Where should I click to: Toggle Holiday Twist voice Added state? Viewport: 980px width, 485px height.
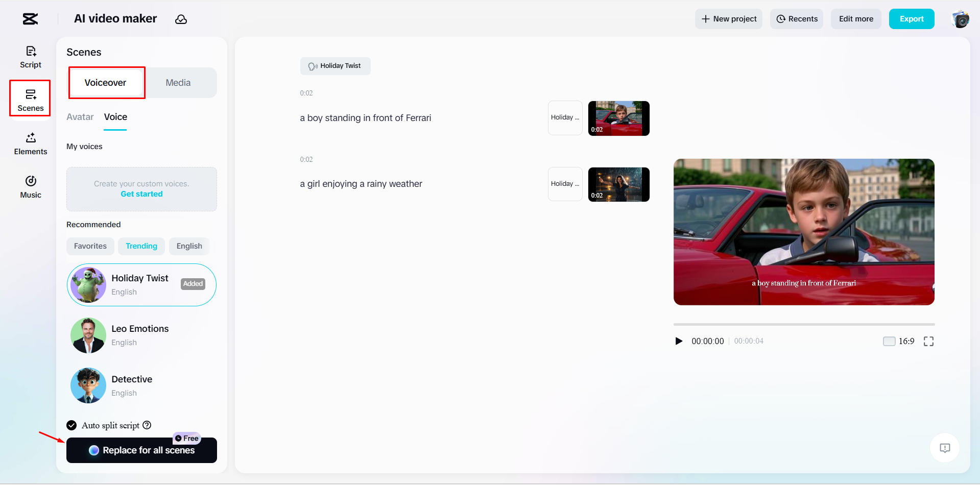[193, 284]
